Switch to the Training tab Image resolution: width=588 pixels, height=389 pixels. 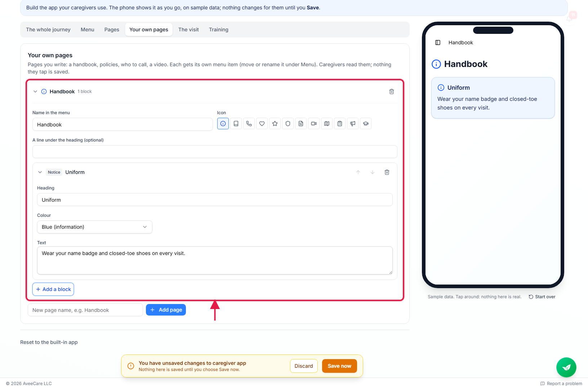tap(219, 30)
